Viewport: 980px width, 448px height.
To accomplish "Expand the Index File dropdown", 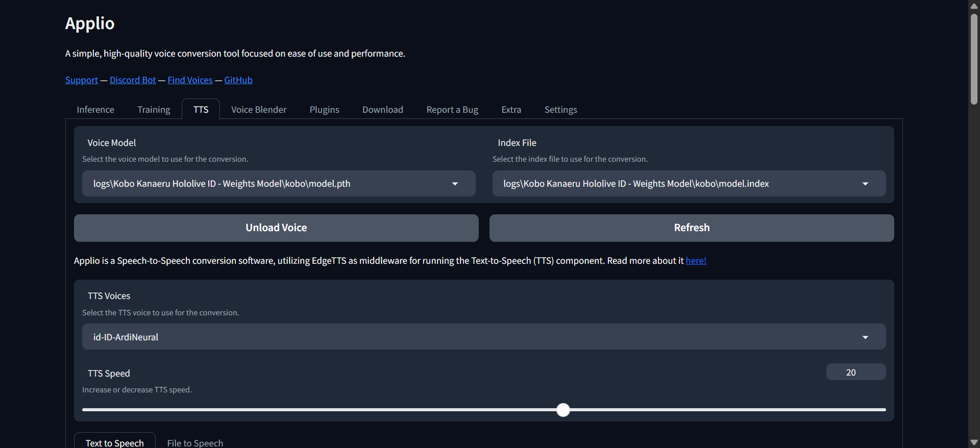I will tap(689, 184).
